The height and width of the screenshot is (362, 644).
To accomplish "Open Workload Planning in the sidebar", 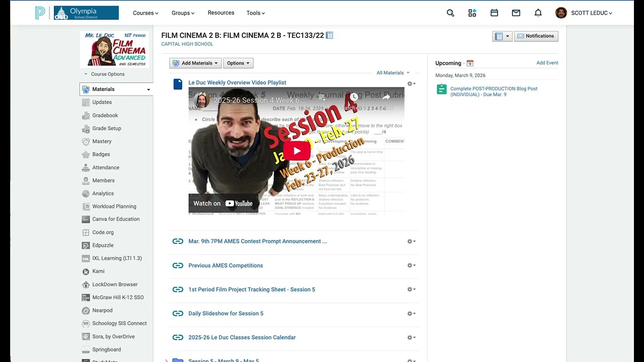I will pyautogui.click(x=114, y=207).
